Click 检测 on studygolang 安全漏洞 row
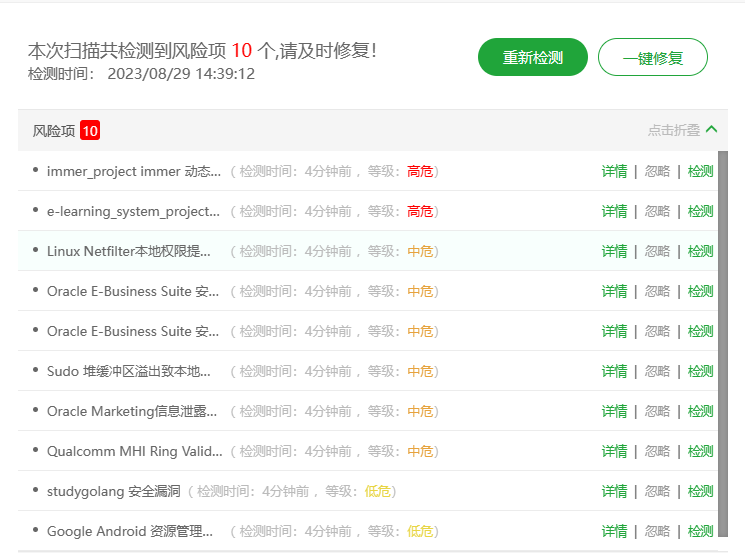The width and height of the screenshot is (745, 553). [700, 491]
